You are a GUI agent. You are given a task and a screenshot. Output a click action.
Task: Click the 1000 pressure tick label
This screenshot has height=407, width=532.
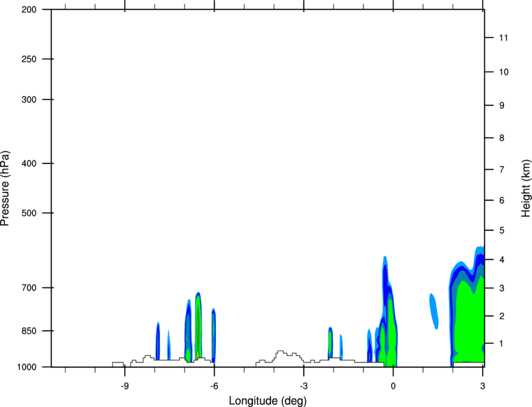click(x=26, y=367)
